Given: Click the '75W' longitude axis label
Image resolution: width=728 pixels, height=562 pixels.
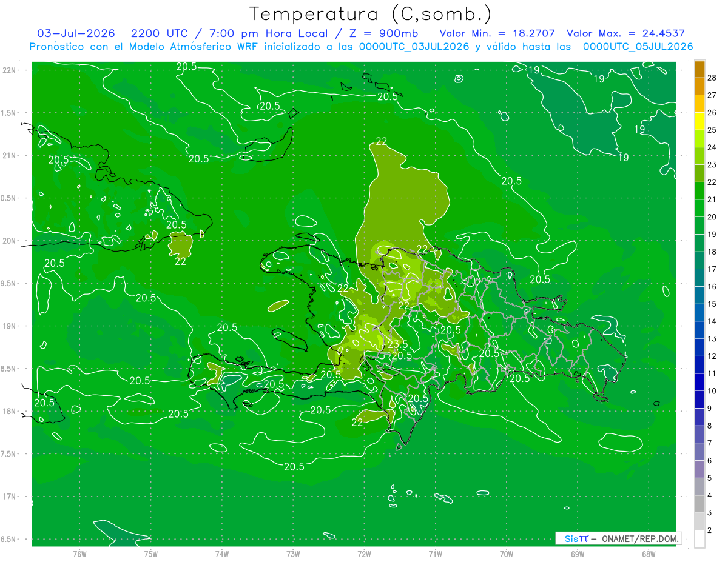Looking at the screenshot, I should 151,554.
